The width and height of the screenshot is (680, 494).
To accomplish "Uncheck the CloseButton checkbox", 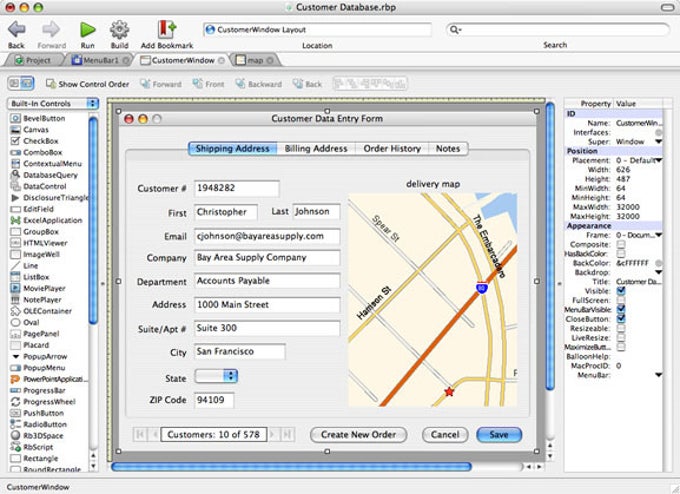I will coord(621,319).
